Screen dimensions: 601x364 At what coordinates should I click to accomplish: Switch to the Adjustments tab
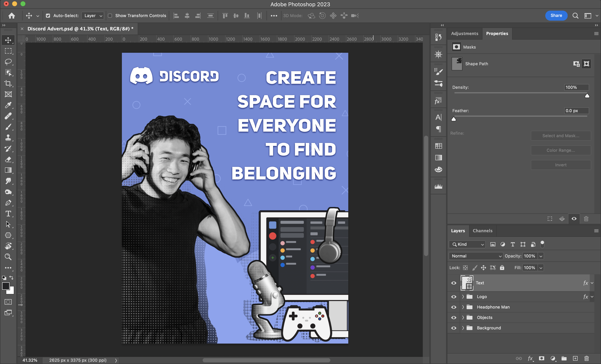(464, 33)
